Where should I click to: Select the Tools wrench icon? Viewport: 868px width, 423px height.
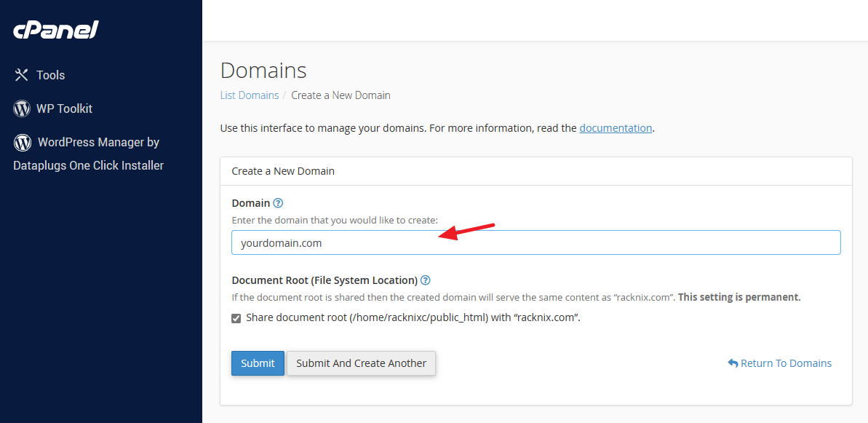tap(20, 74)
